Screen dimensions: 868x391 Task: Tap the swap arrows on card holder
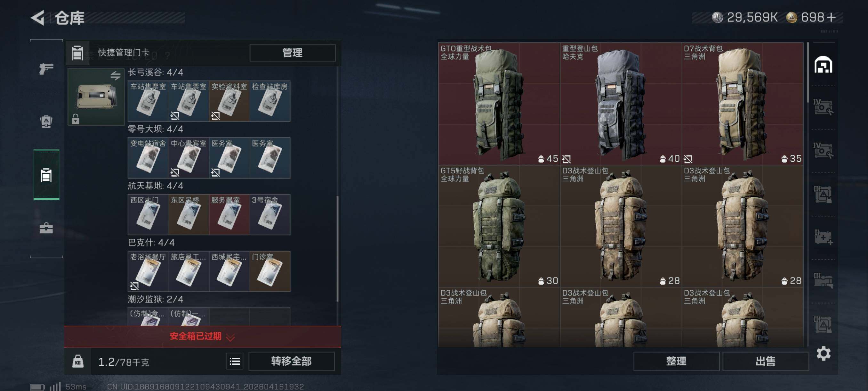[x=116, y=76]
